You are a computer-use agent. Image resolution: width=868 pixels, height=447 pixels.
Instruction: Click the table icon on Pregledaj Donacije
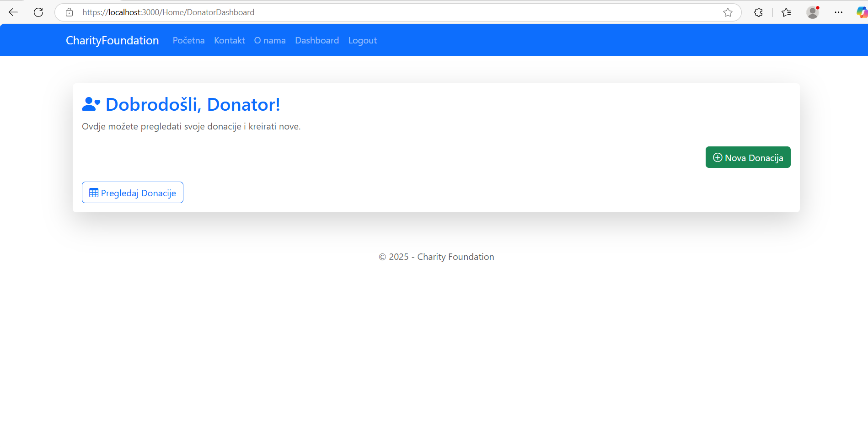pos(94,193)
